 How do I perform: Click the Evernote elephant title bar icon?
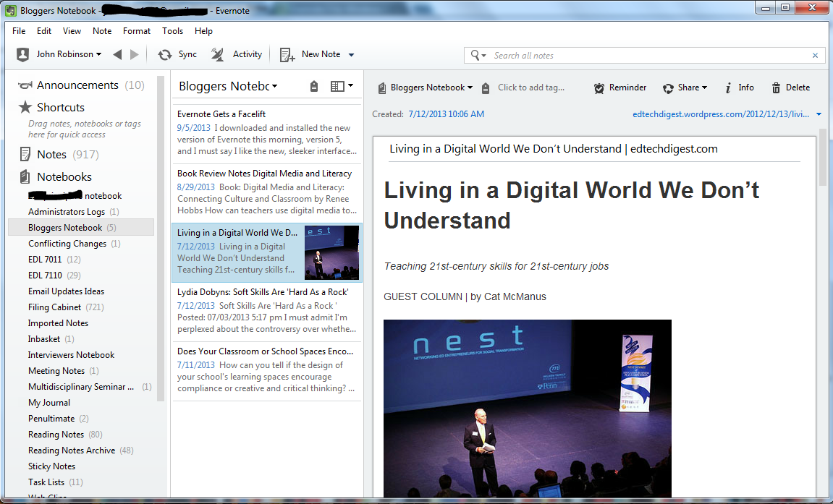pos(11,11)
